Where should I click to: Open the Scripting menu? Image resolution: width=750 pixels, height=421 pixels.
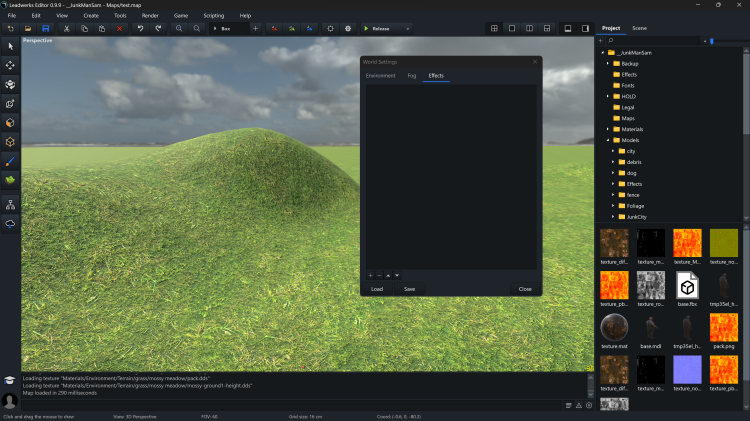coord(213,16)
